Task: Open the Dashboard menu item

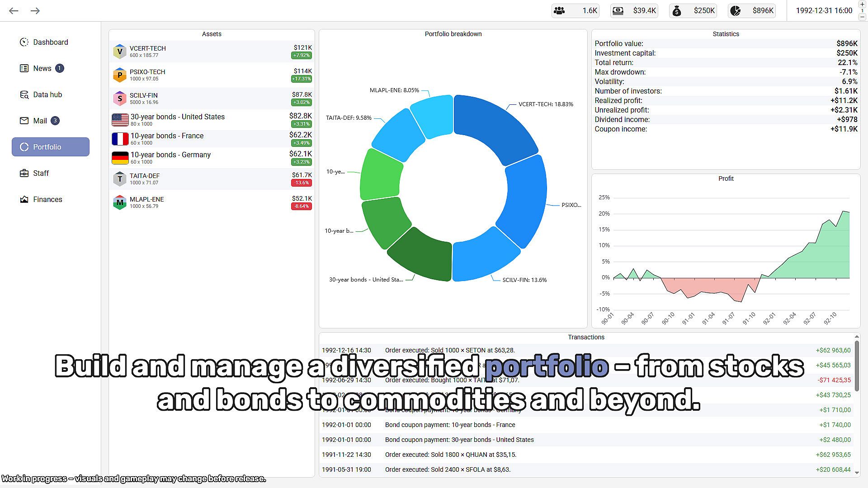Action: [50, 42]
